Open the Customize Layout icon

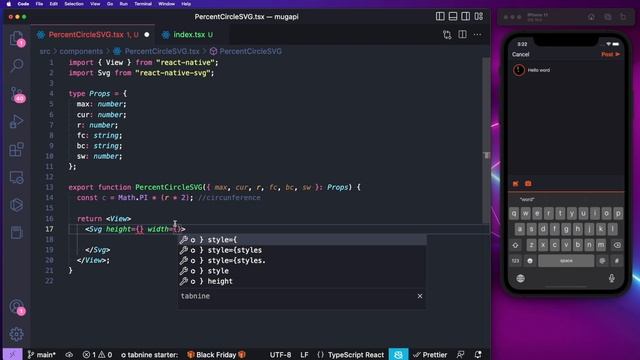[478, 16]
